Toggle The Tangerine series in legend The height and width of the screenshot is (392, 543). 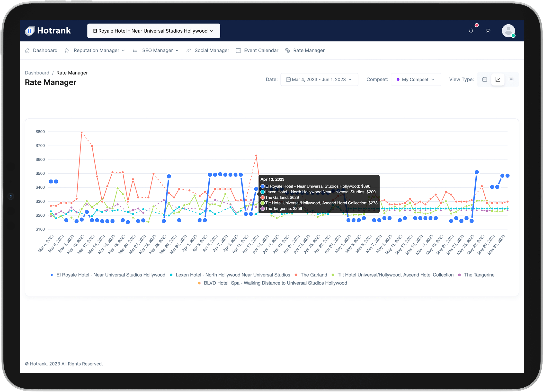tap(476, 275)
